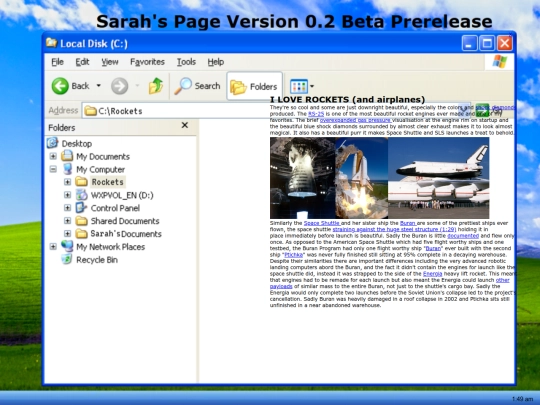The width and height of the screenshot is (540, 405).
Task: Select WXPVOL_EN (D:) disc drive
Action: click(122, 195)
